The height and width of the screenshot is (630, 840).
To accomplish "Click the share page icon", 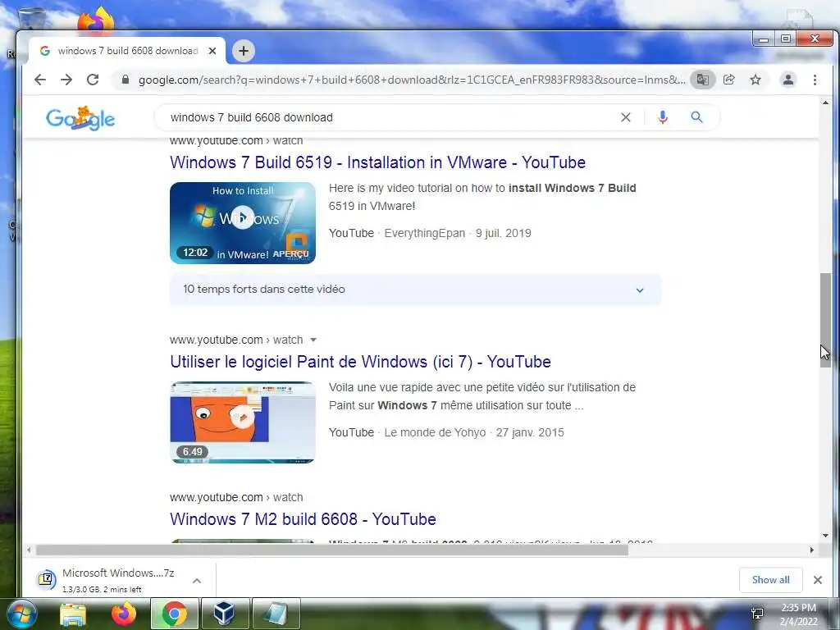I will click(x=728, y=80).
